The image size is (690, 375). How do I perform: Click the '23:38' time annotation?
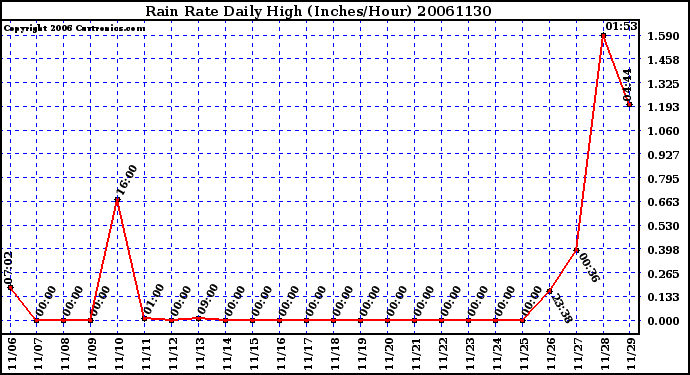[x=561, y=308]
